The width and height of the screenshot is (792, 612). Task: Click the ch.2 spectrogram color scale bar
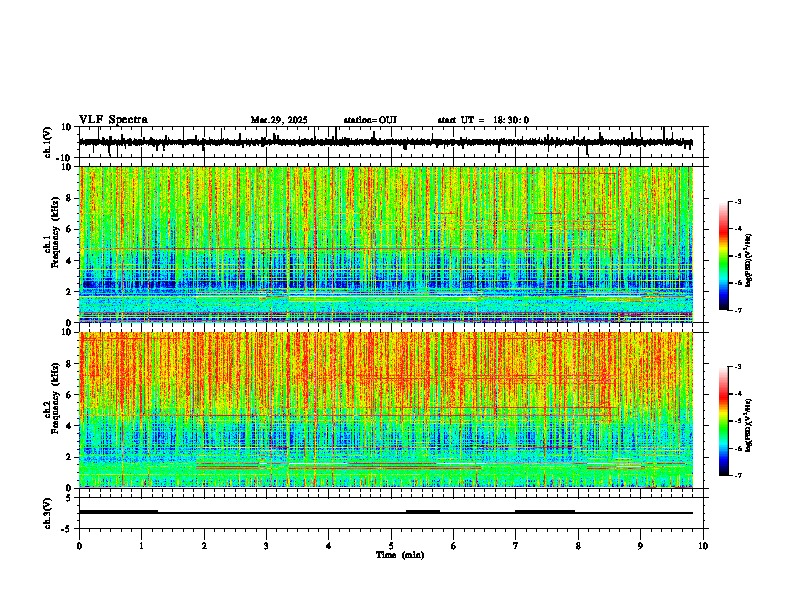click(724, 421)
